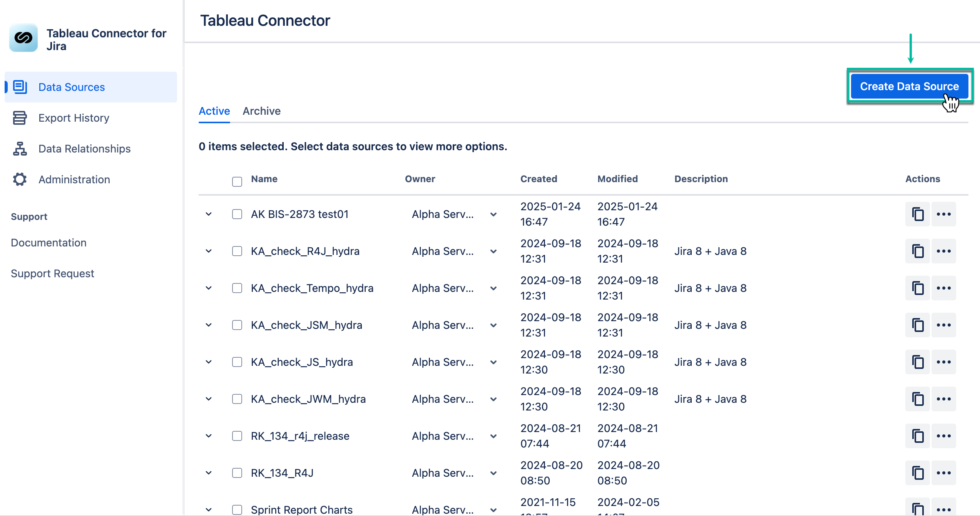Expand the RK_134_r4j_release row
The width and height of the screenshot is (980, 516).
209,436
